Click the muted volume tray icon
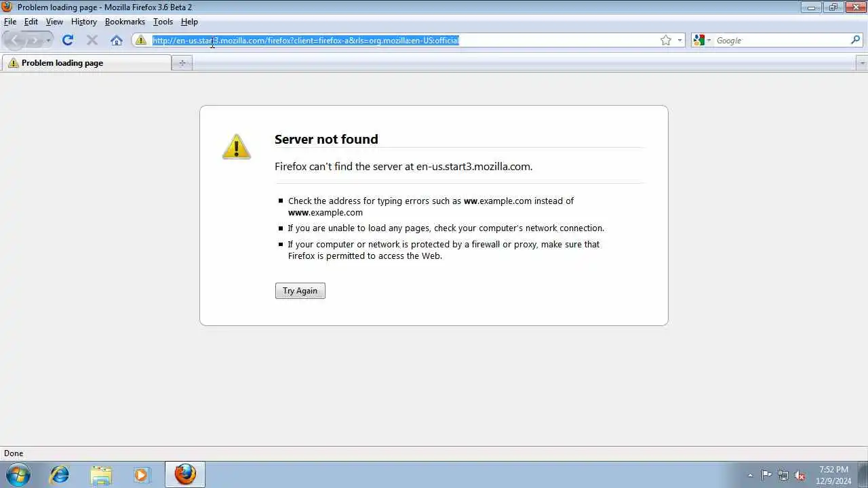The height and width of the screenshot is (488, 868). (x=800, y=475)
